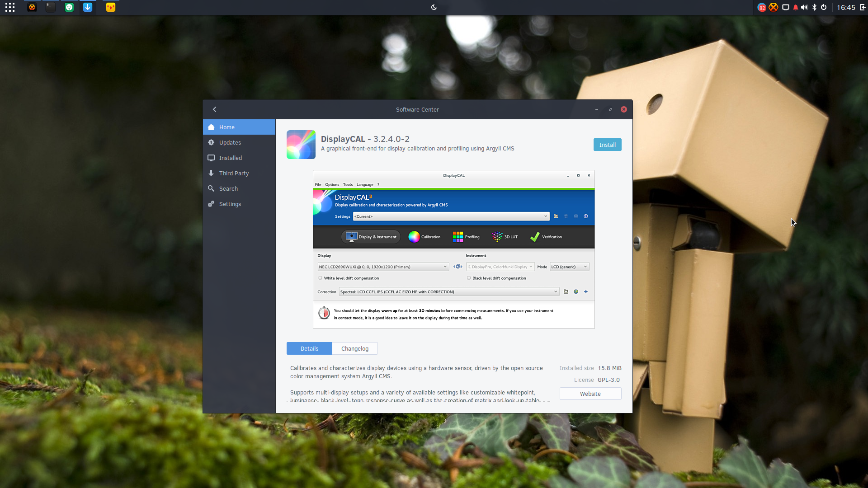
Task: Open the Bluetooth tray menu
Action: [x=814, y=7]
